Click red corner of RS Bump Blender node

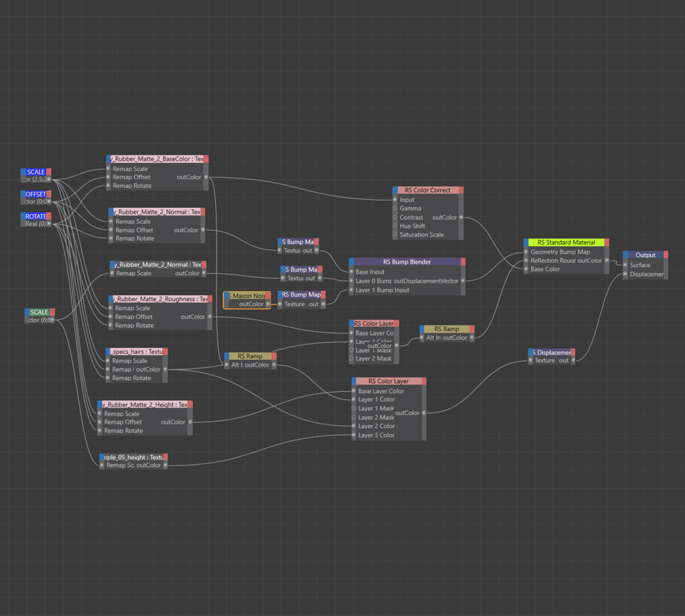click(x=463, y=262)
